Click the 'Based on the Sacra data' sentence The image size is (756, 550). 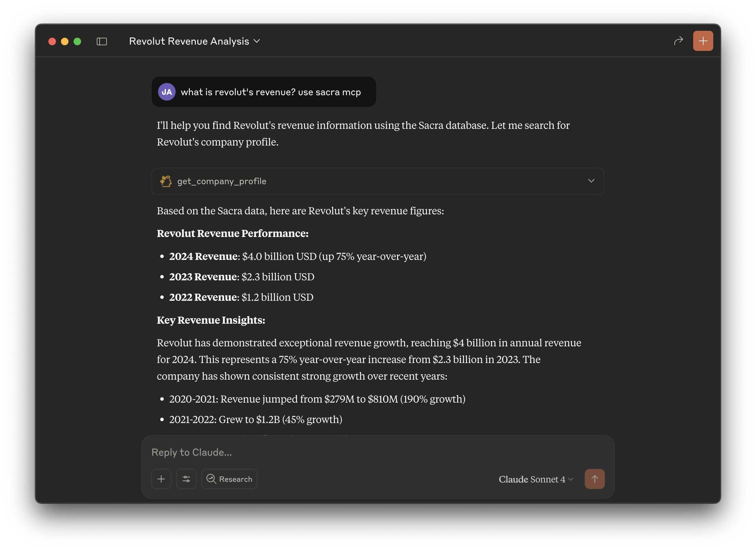pyautogui.click(x=300, y=211)
